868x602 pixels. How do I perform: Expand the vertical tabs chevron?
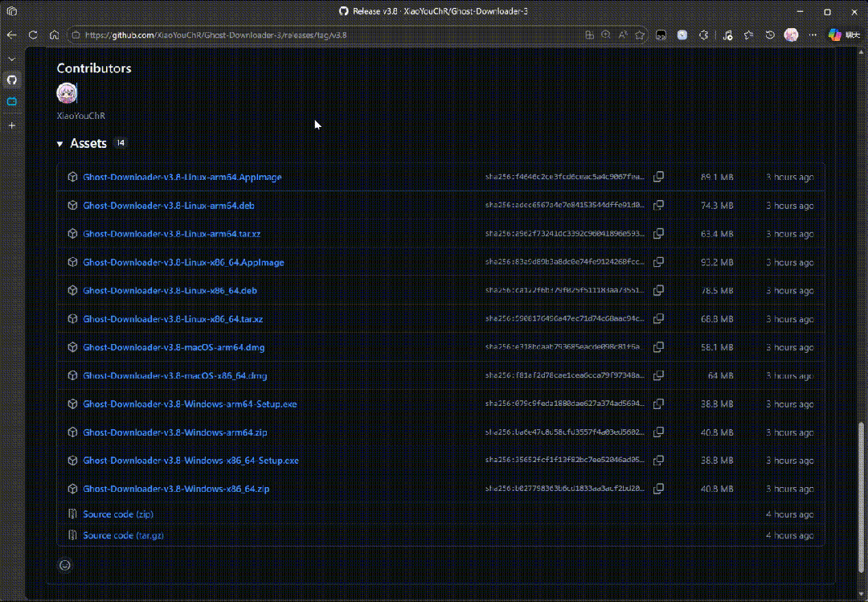click(11, 59)
